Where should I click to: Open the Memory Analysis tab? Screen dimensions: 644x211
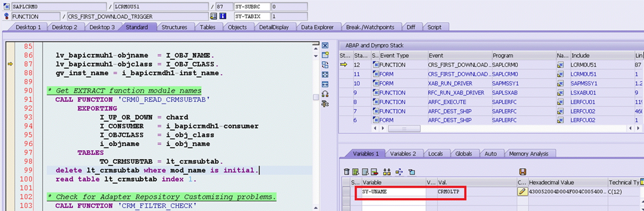(529, 154)
